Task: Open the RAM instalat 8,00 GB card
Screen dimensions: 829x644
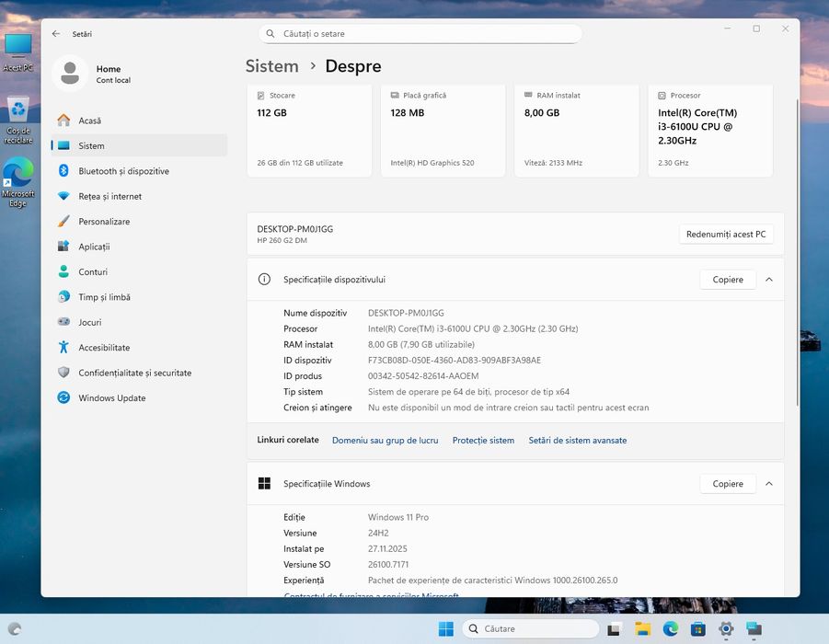Action: 576,131
